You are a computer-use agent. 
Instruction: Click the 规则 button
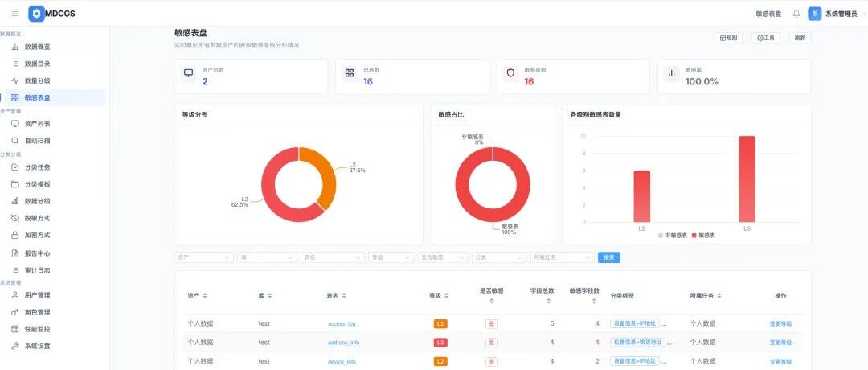pos(728,38)
